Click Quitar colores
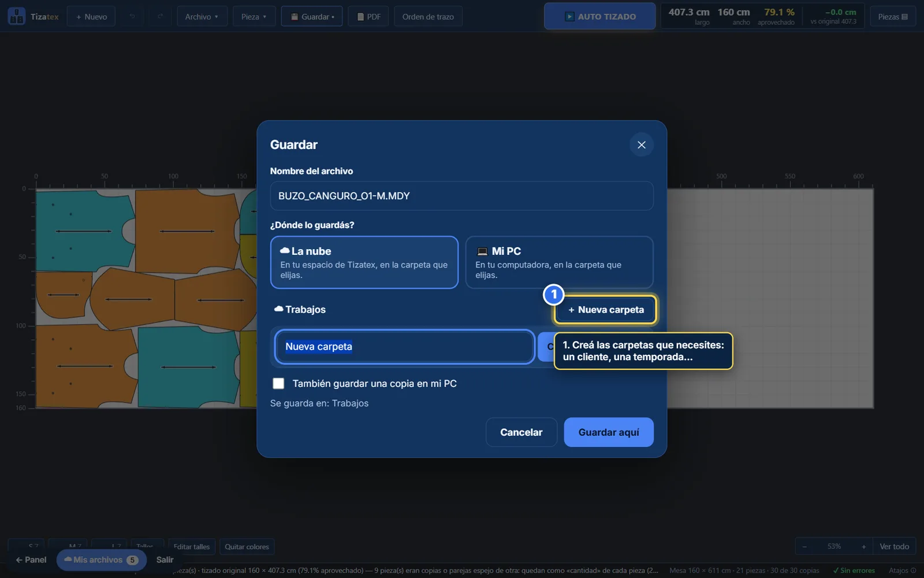 pyautogui.click(x=247, y=547)
